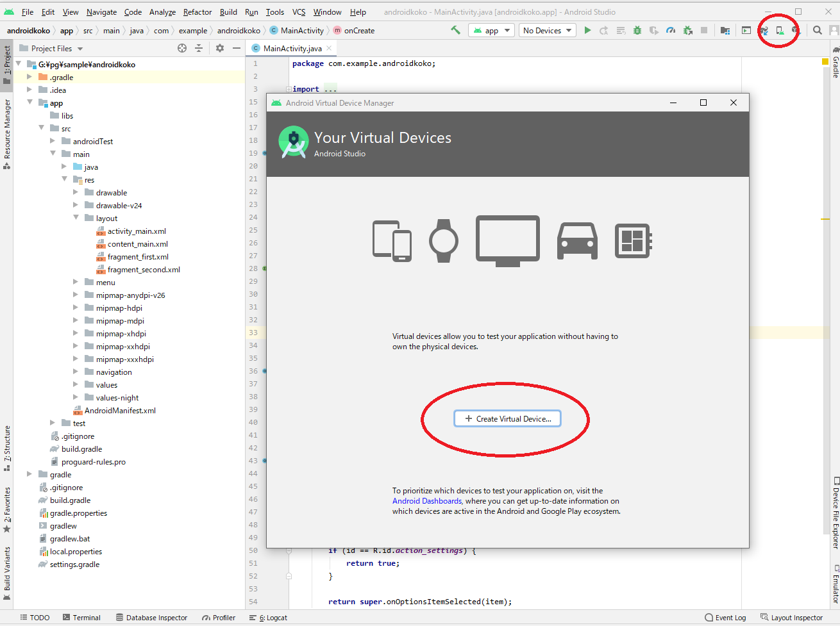Select the Wear OS watch device icon
The width and height of the screenshot is (840, 626).
444,241
